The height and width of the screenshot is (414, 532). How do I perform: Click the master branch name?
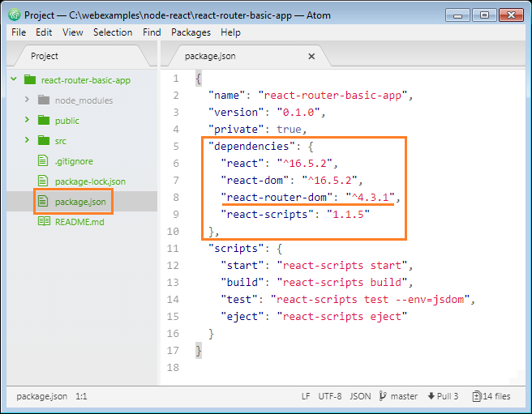coord(404,396)
